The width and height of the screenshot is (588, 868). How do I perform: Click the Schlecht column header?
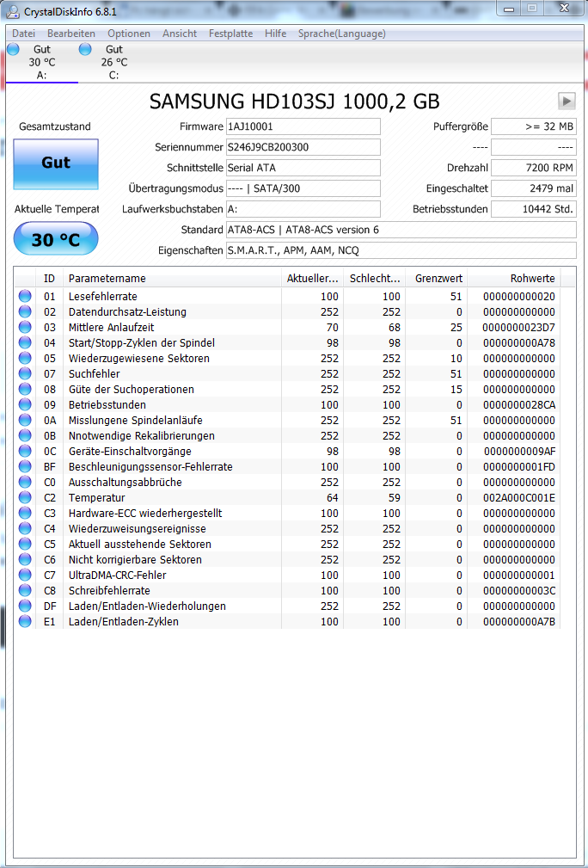coord(375,279)
